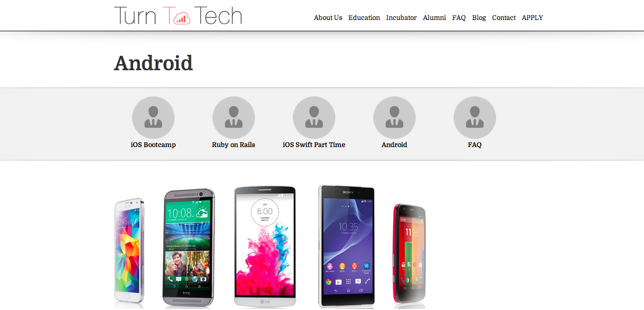Choose the Android course avatar icon
The height and width of the screenshot is (310, 644).
[x=394, y=117]
